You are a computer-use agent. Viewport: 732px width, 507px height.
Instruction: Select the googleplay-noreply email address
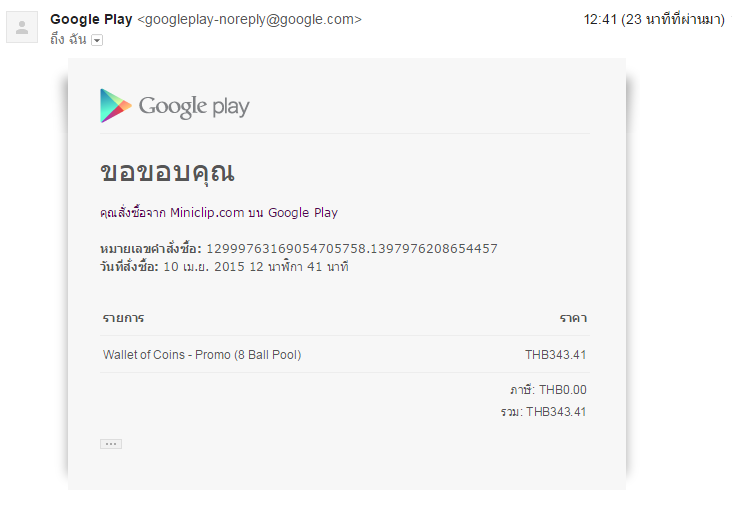[249, 19]
